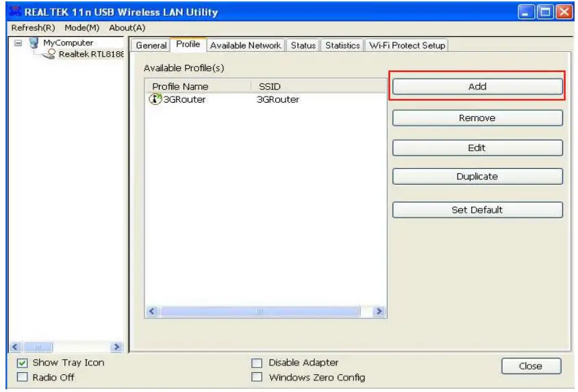The height and width of the screenshot is (392, 578).
Task: Click tree panel scrollbar right arrow
Action: [116, 347]
